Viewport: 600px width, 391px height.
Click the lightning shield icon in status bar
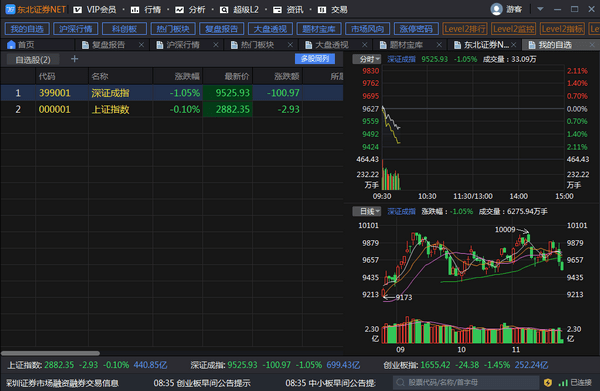(548, 383)
